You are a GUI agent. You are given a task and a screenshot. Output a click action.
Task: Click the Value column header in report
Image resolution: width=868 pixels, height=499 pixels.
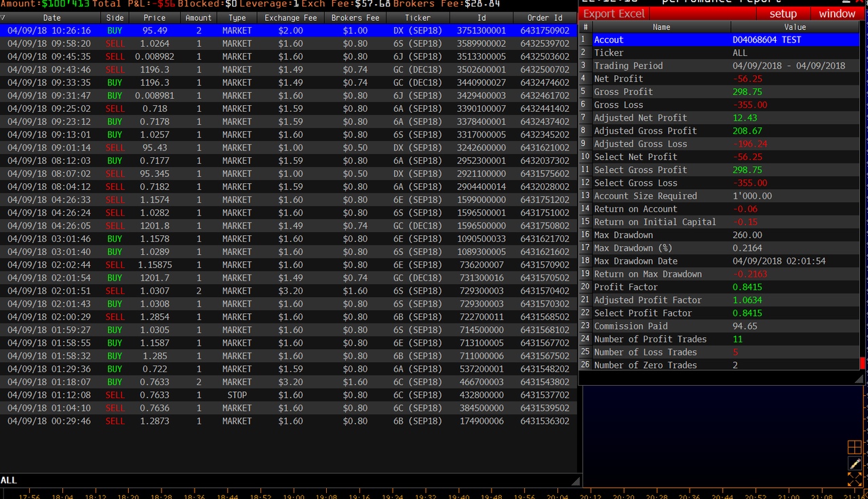coord(794,27)
